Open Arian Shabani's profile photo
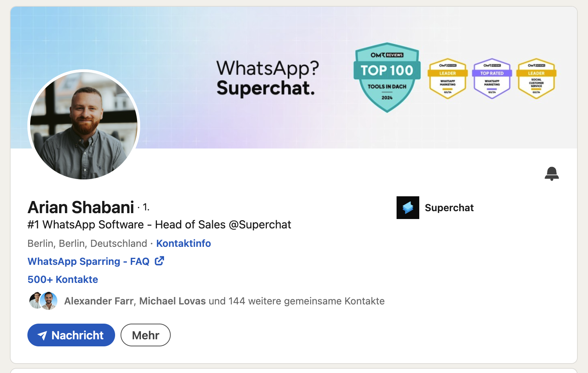This screenshot has height=373, width=588. point(84,126)
